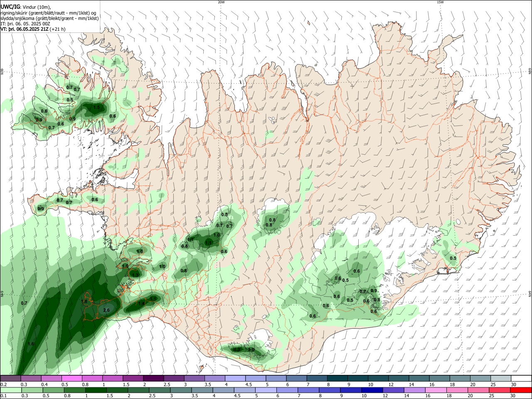Select the dark navy blue rain legend swatch
Screen dimensions: 532x399
tap(371, 390)
